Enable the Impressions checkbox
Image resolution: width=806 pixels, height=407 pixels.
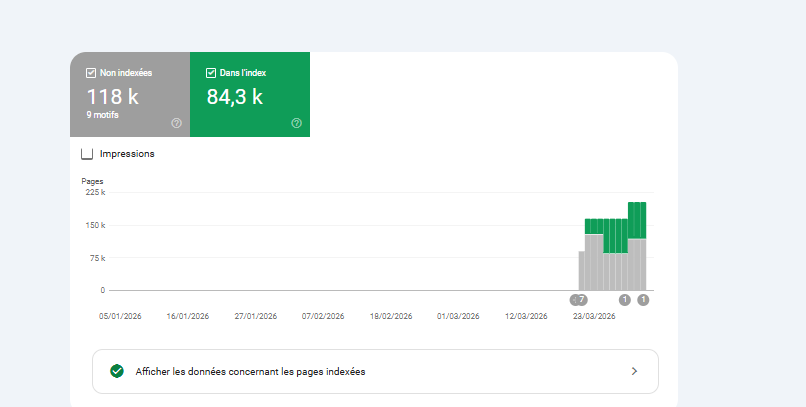[87, 154]
